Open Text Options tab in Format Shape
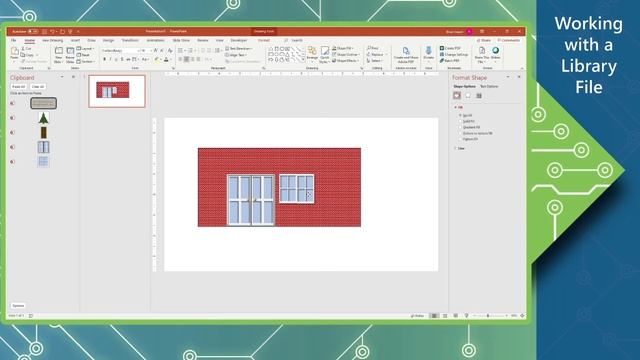Screen dimensions: 640x360 tap(489, 87)
